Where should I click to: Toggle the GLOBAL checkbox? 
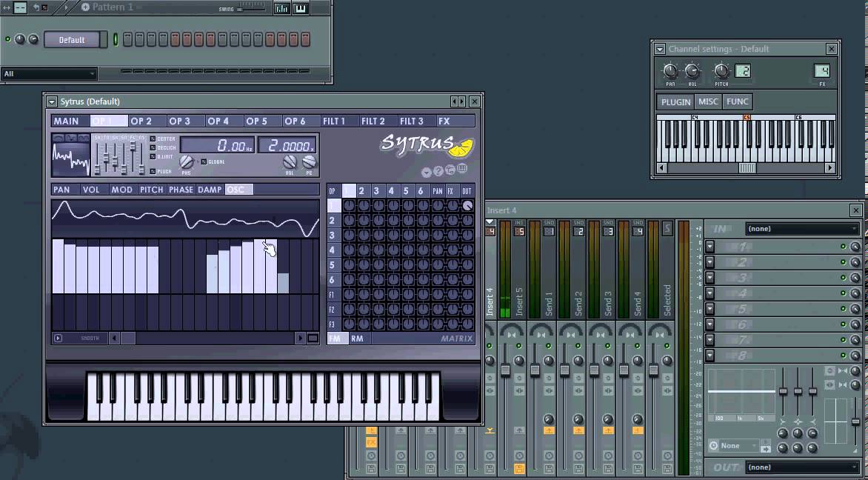click(204, 161)
